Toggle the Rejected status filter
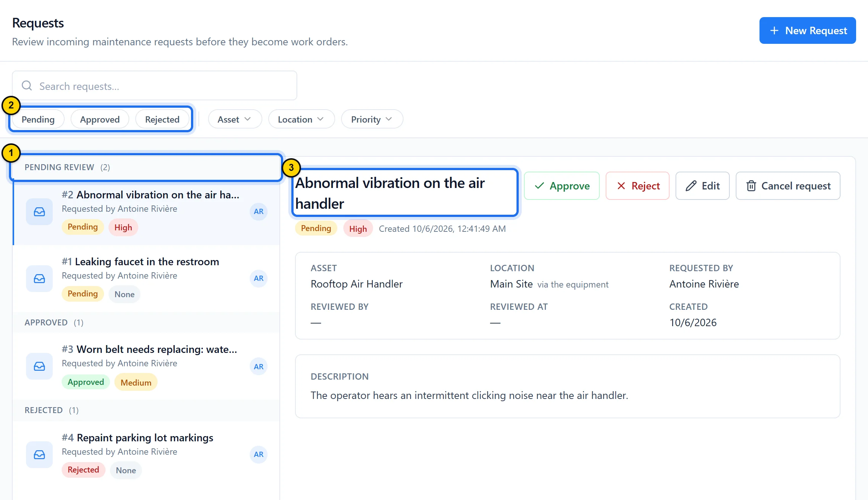Image resolution: width=868 pixels, height=500 pixels. pos(162,119)
